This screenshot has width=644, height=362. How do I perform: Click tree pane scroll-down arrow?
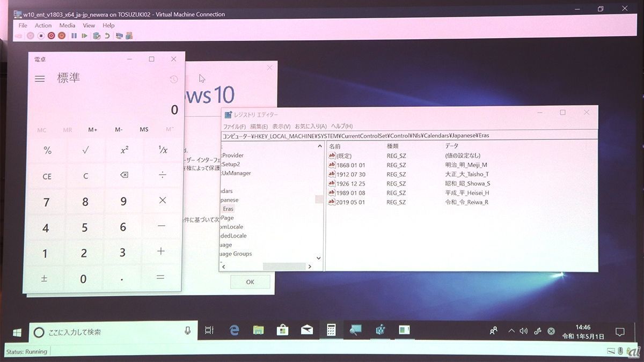click(318, 258)
